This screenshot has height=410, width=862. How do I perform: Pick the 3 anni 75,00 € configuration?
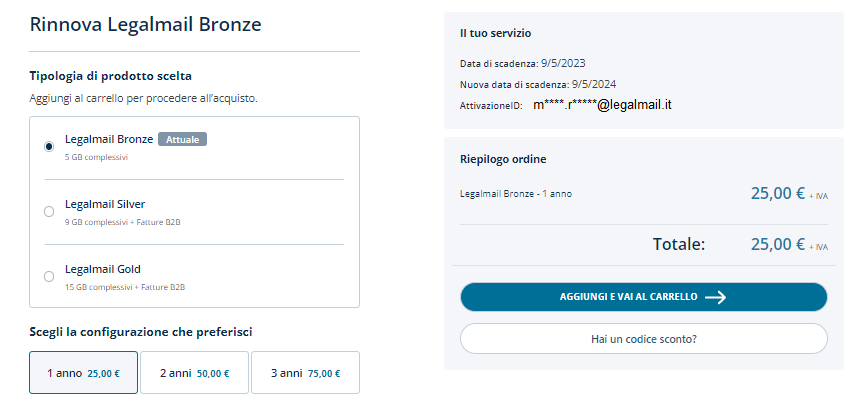305,373
